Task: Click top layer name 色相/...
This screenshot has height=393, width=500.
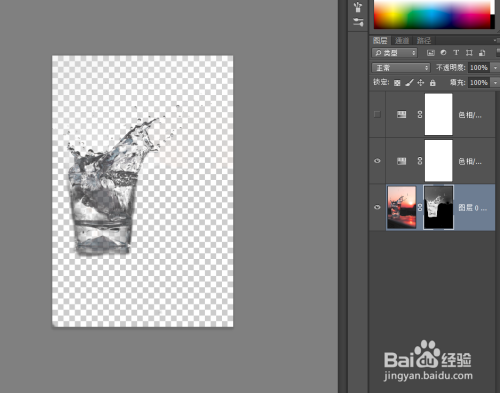Action: (x=470, y=115)
